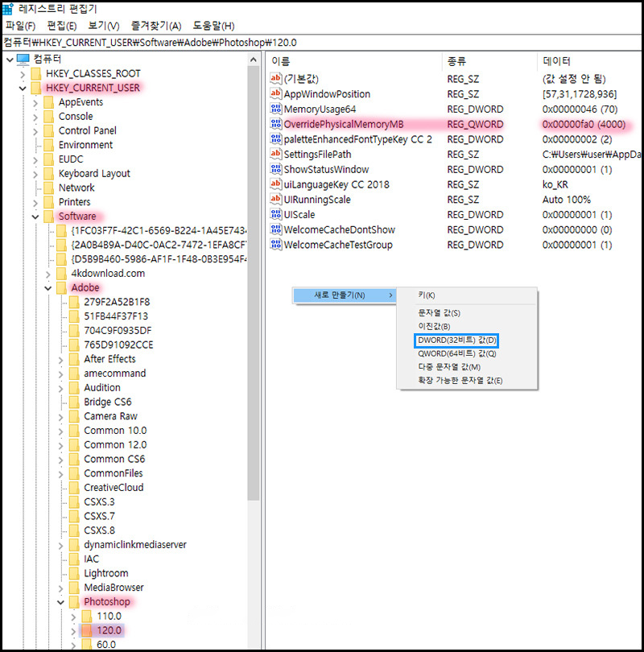Image resolution: width=644 pixels, height=652 pixels.
Task: Click the string icon of SettingsFilePath
Action: coord(275,154)
